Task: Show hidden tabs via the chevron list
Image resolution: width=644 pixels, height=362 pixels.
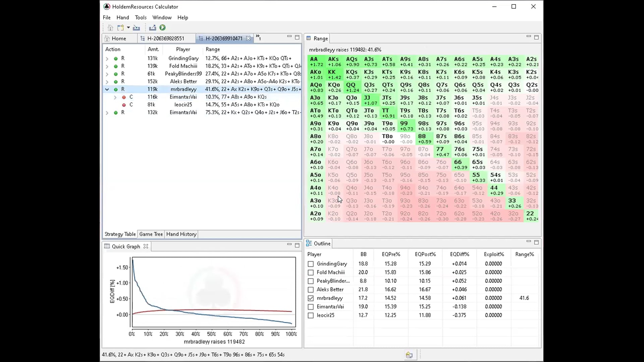Action: pos(258,38)
